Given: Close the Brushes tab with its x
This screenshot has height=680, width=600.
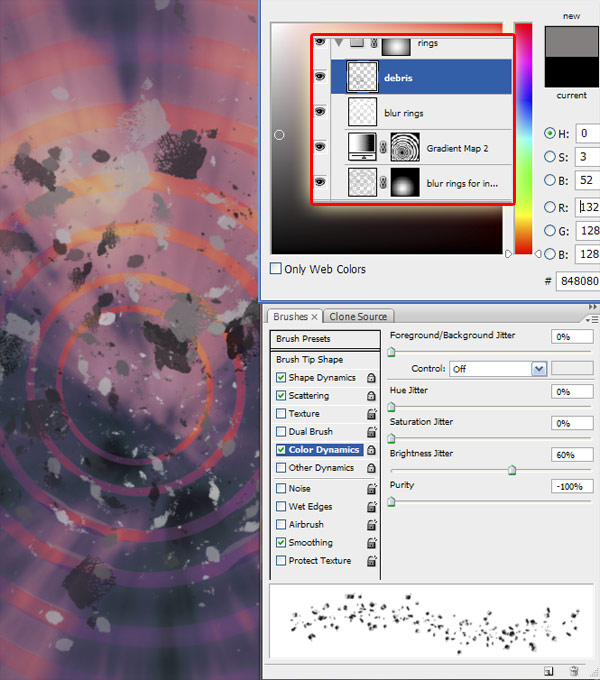Looking at the screenshot, I should 314,317.
